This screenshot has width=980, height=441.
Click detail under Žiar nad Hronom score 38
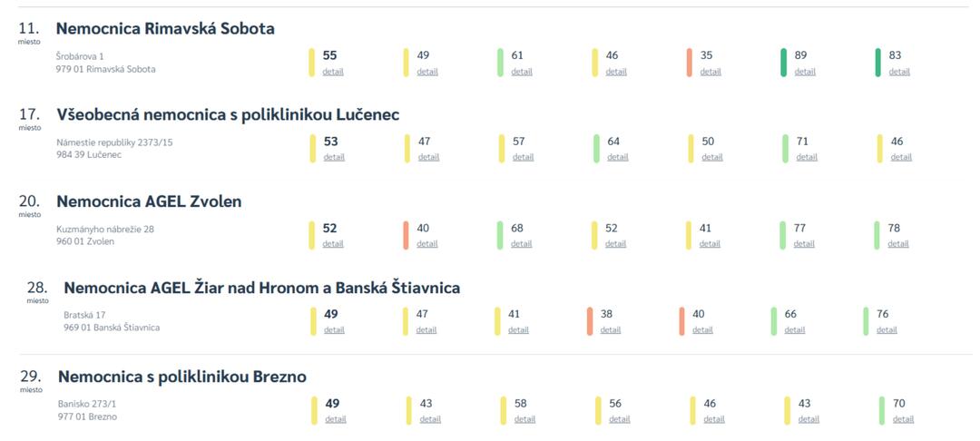(611, 330)
